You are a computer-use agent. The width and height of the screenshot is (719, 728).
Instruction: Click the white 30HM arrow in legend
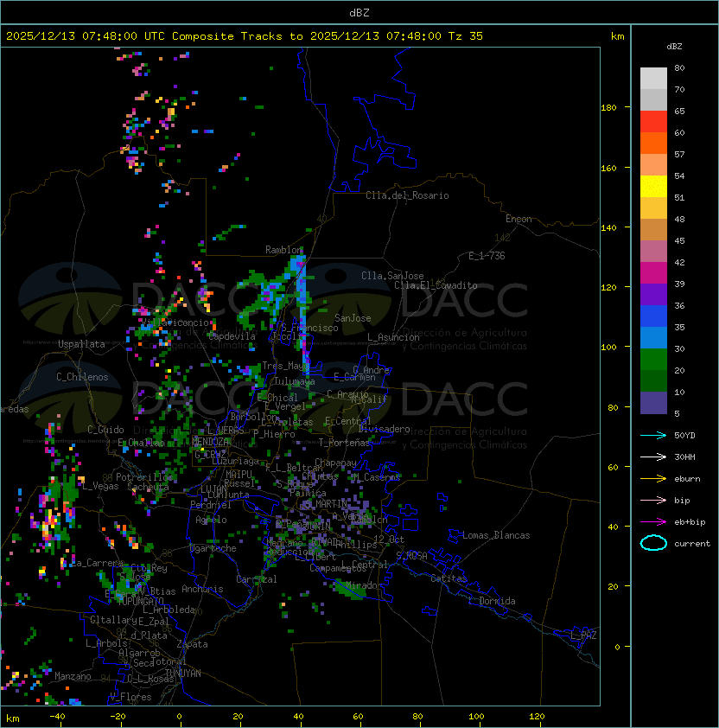653,457
